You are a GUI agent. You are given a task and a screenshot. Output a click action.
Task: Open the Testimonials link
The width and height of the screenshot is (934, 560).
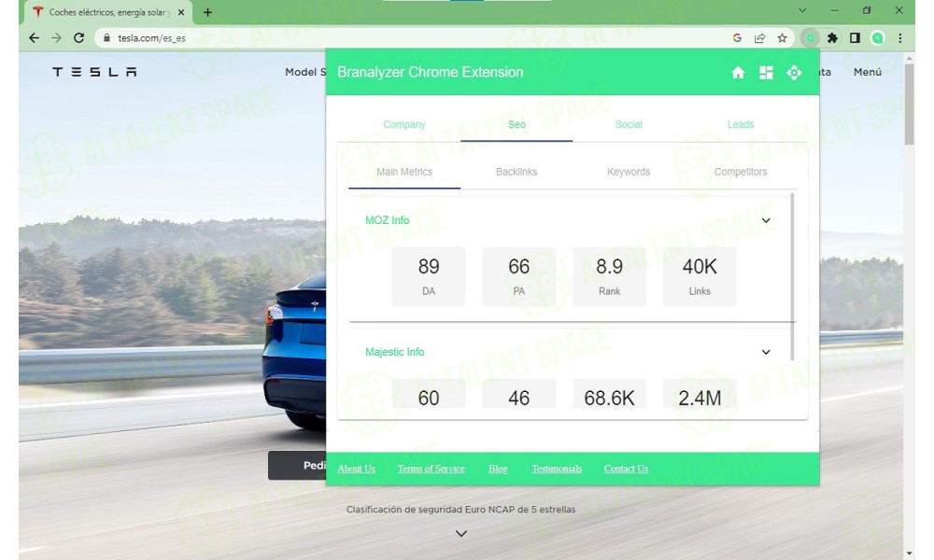click(557, 469)
